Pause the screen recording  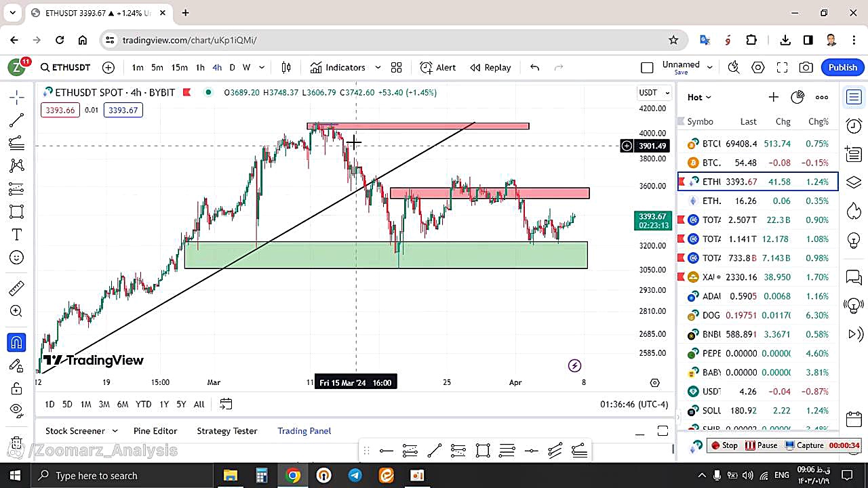(x=761, y=445)
